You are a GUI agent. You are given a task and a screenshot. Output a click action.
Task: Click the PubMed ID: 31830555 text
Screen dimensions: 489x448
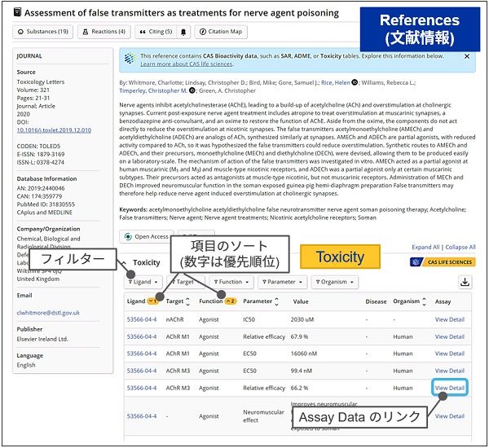pos(46,204)
